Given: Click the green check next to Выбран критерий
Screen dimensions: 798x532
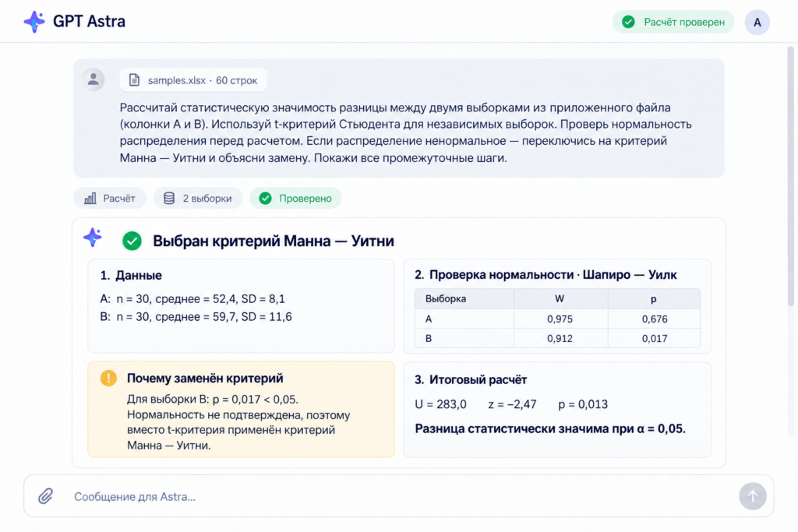Looking at the screenshot, I should [x=132, y=241].
